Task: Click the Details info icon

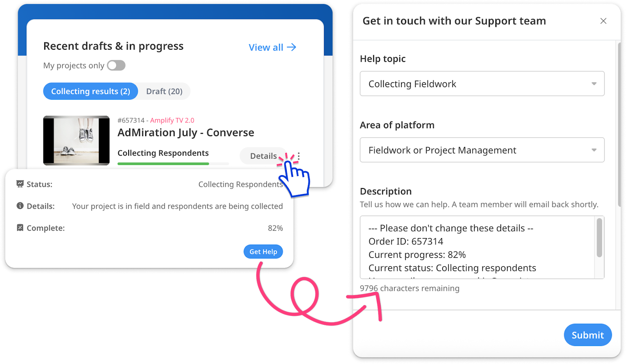Action: point(20,206)
